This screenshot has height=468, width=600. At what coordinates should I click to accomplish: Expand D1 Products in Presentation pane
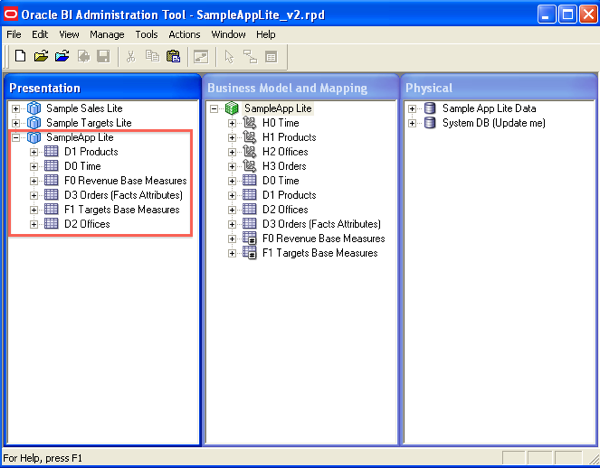coord(34,152)
